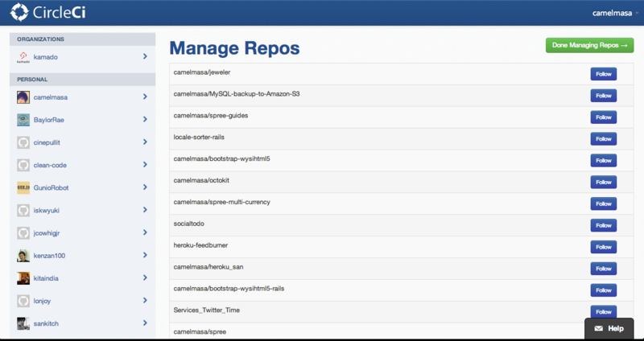Click the kitaindia avatar photo
The height and width of the screenshot is (341, 644).
[23, 277]
